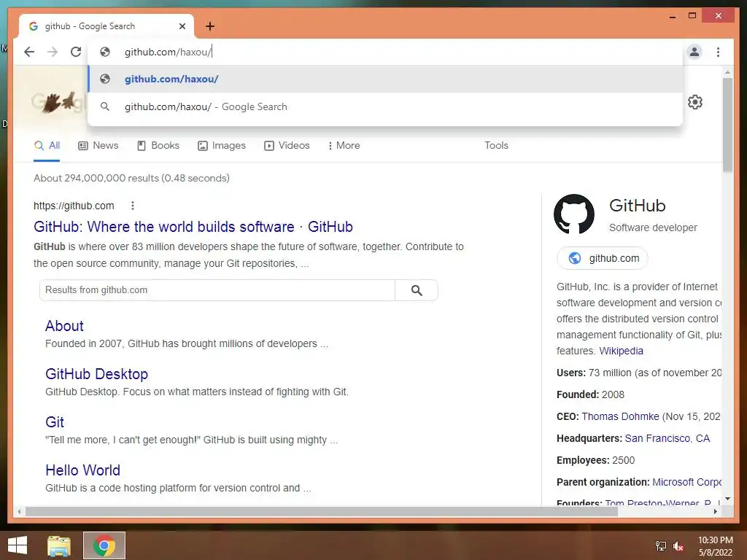
Task: Open the Wikipedia link in GitHub description
Action: [621, 351]
